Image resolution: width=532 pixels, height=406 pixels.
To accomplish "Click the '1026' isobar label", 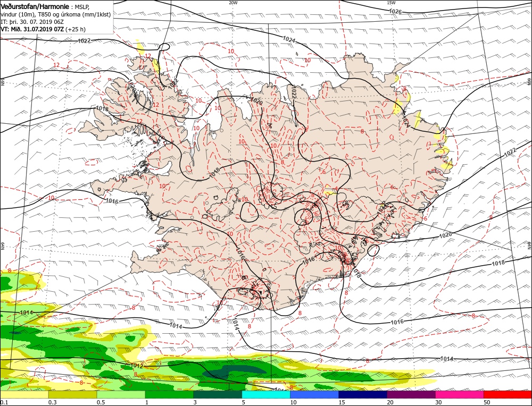I will [395, 12].
